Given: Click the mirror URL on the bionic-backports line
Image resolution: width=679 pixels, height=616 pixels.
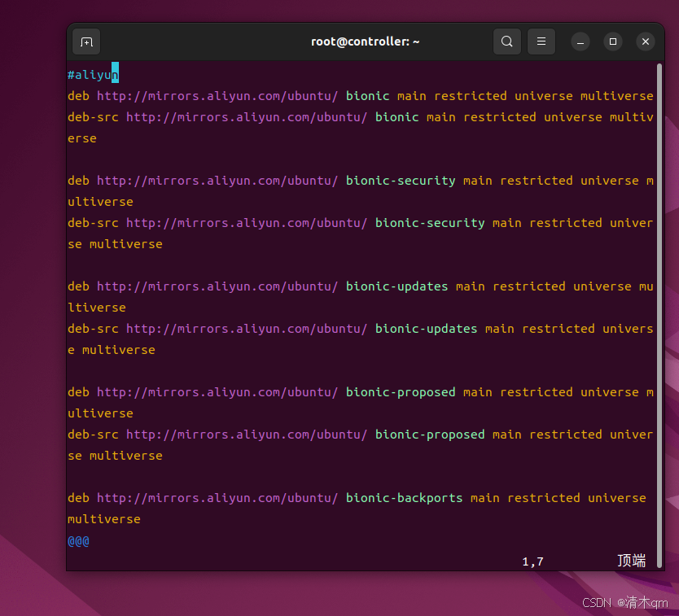Looking at the screenshot, I should (x=217, y=498).
